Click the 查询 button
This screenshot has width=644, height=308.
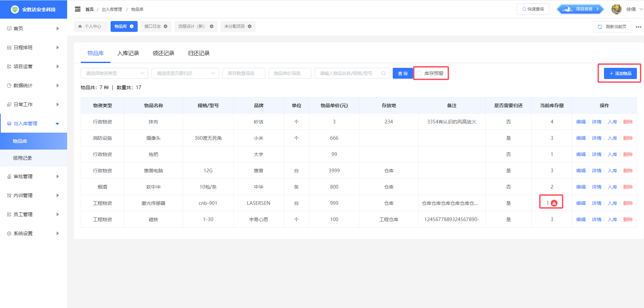[403, 73]
